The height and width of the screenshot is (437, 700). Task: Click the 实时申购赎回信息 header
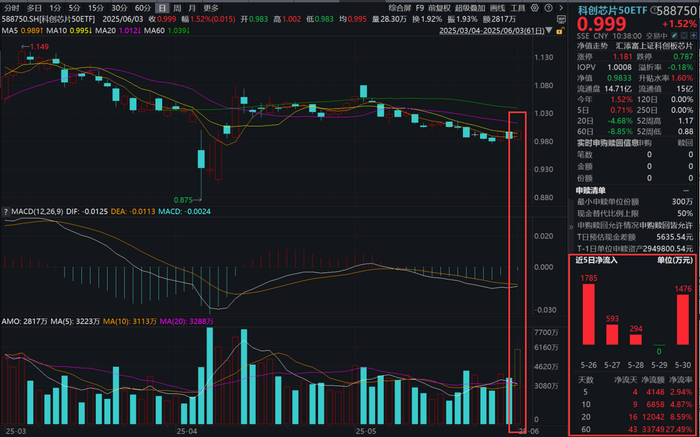pyautogui.click(x=607, y=143)
